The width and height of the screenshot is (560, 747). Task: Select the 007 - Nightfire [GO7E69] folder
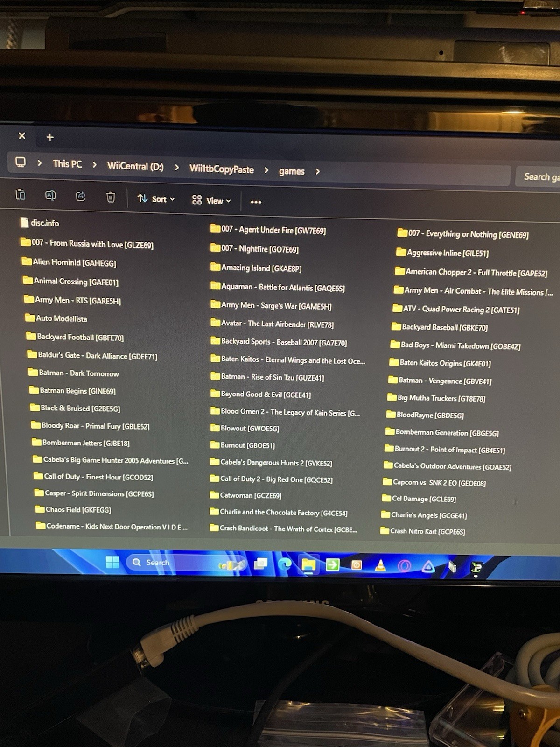[254, 248]
